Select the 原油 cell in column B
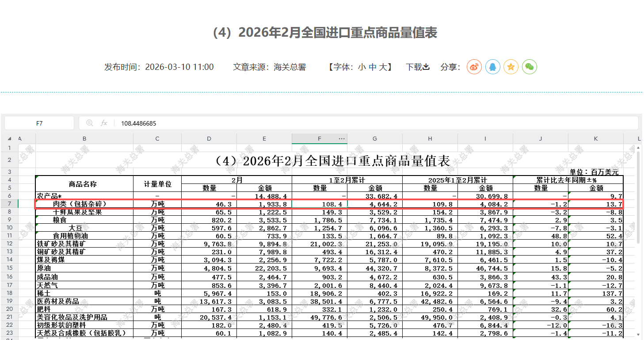The image size is (644, 340). pos(84,268)
